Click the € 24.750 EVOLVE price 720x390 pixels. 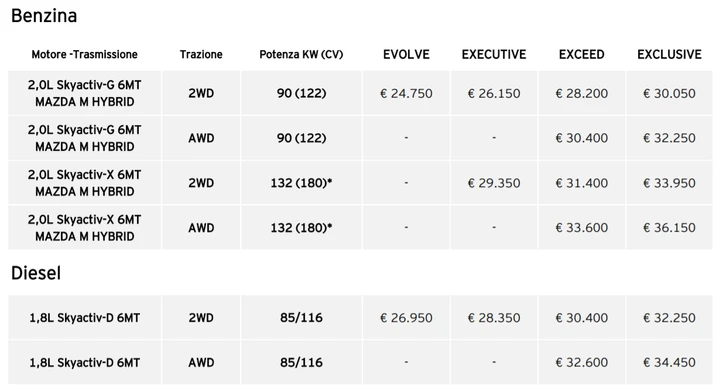click(x=406, y=93)
